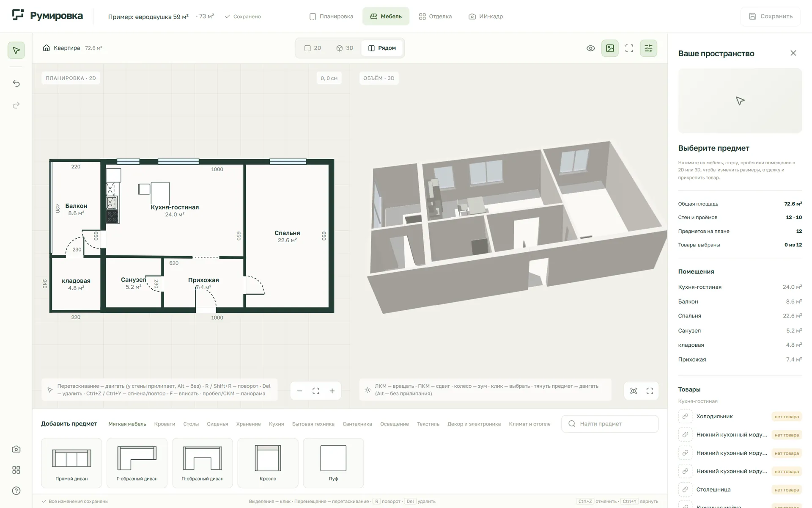812x508 pixels.
Task: Add the Г-образный диван item
Action: (137, 463)
